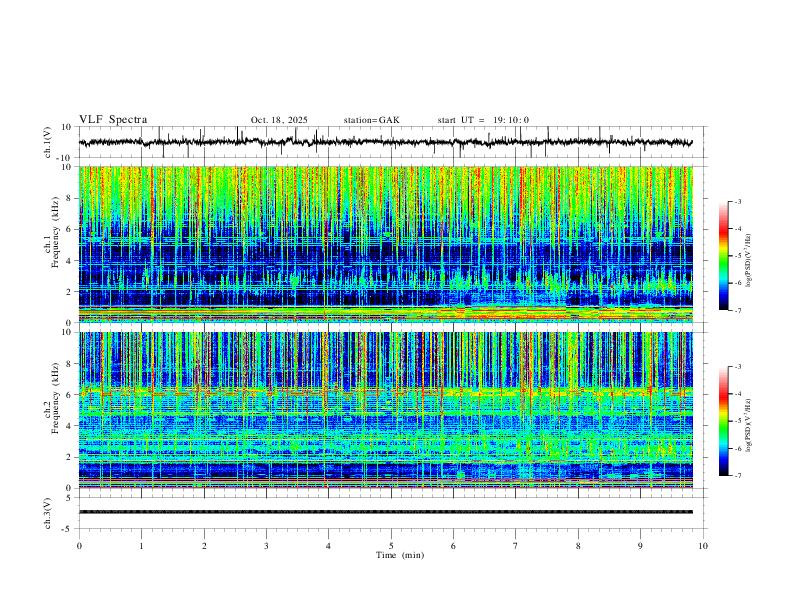Select the date text "Oct. 18, 2025"

pos(279,120)
